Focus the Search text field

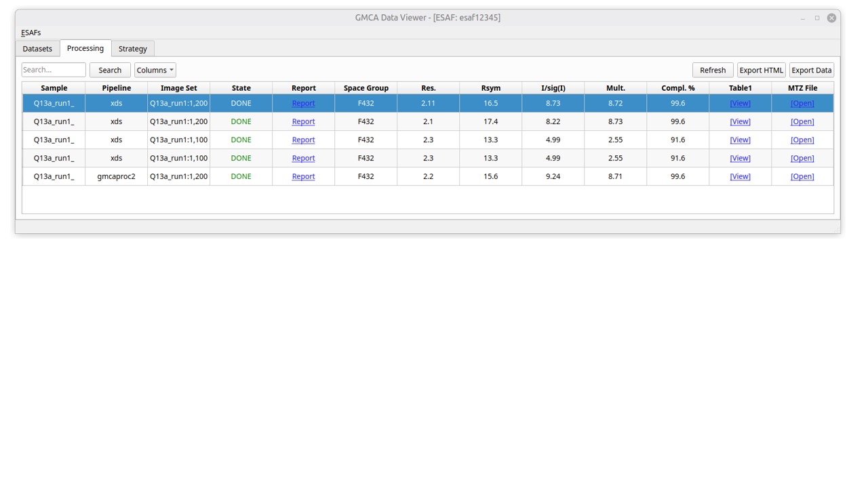[x=54, y=70]
